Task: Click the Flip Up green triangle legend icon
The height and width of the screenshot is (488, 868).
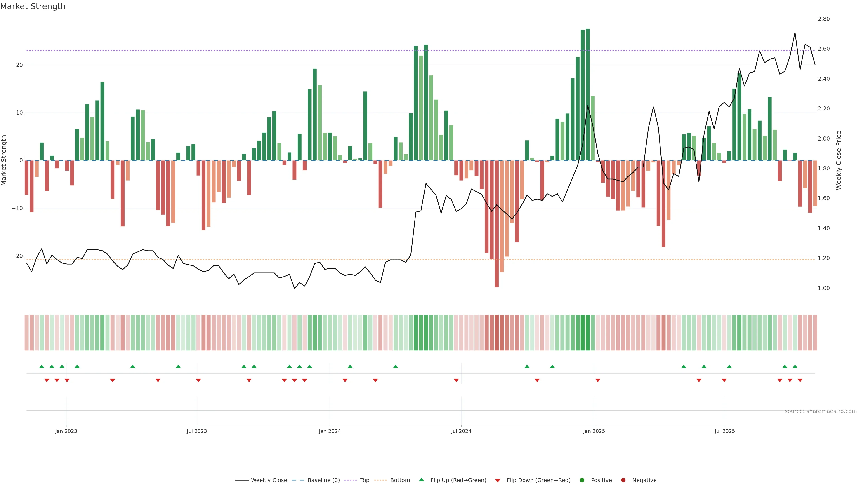Action: point(421,480)
